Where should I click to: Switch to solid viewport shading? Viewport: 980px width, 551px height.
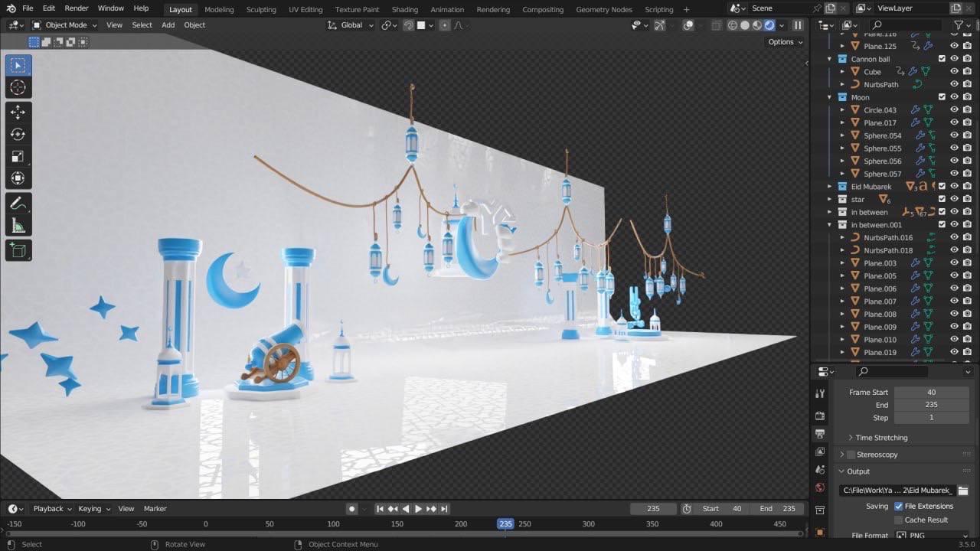[x=745, y=25]
